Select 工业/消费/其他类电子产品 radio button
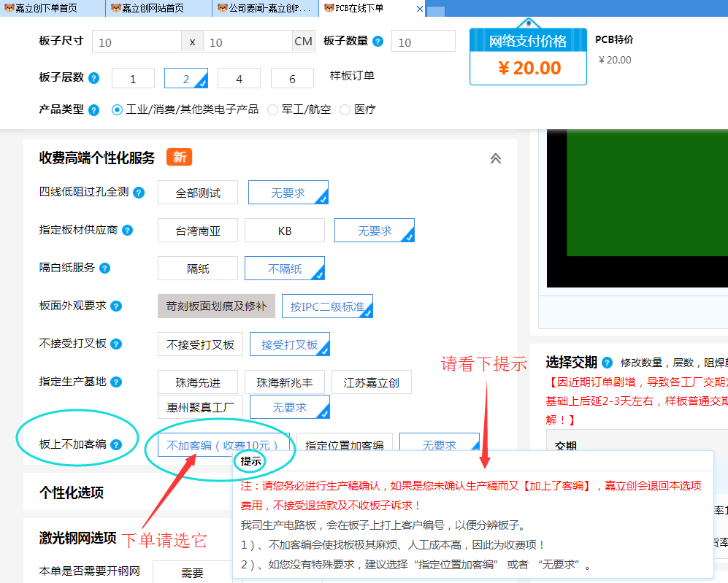This screenshot has width=728, height=583. (x=117, y=110)
